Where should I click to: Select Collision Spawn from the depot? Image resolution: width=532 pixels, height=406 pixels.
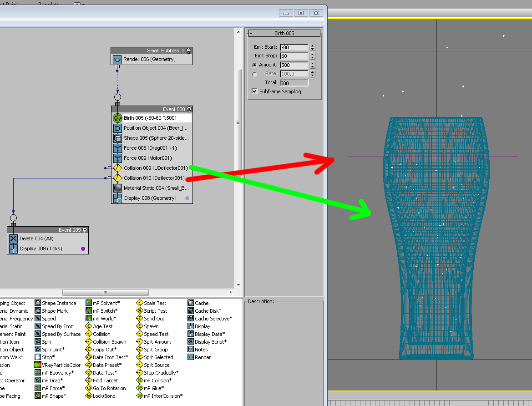coord(109,342)
